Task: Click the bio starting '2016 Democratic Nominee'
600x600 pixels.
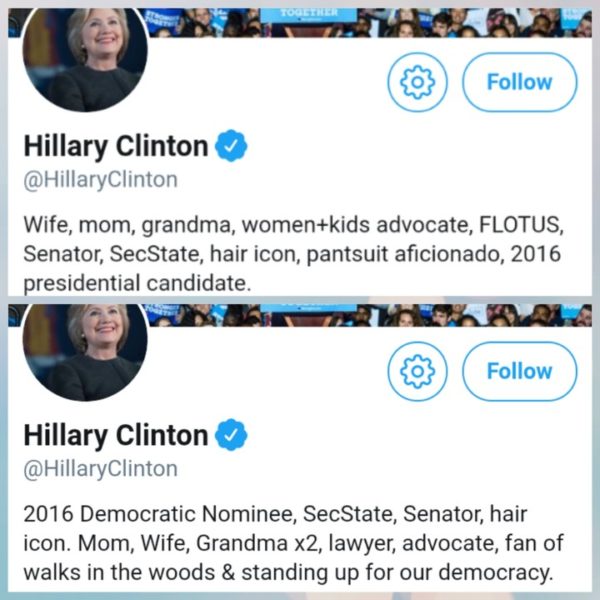Action: click(x=290, y=545)
